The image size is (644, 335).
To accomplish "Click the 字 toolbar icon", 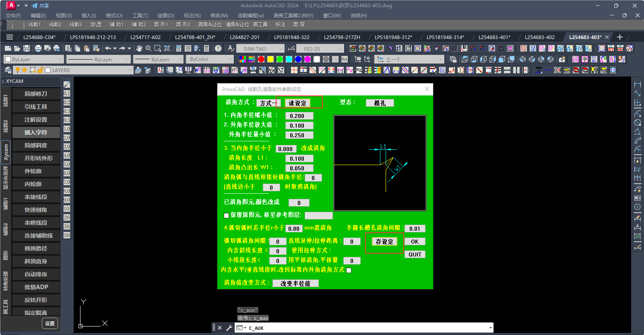I will click(585, 59).
